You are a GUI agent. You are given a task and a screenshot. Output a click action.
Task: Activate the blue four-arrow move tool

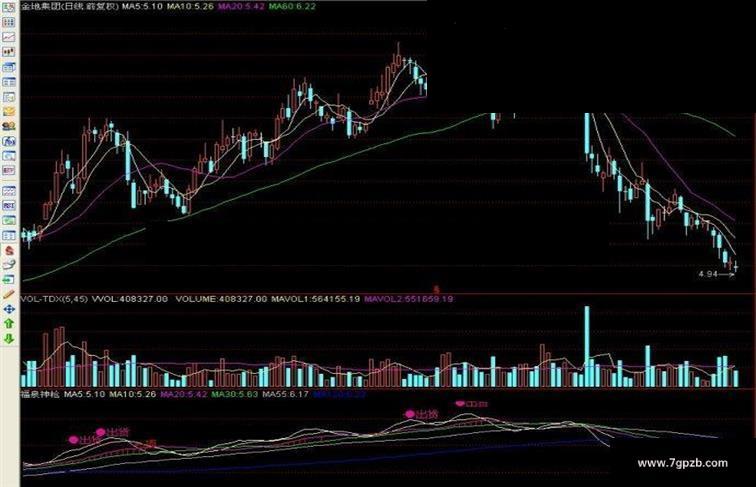pos(9,310)
